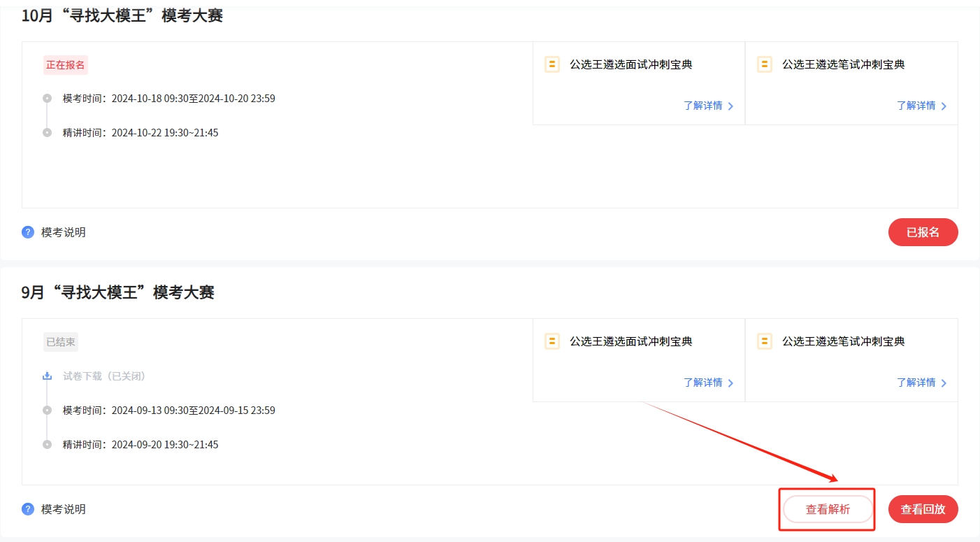Select the 10月“寻找大模王”模考大赛 heading

click(122, 15)
